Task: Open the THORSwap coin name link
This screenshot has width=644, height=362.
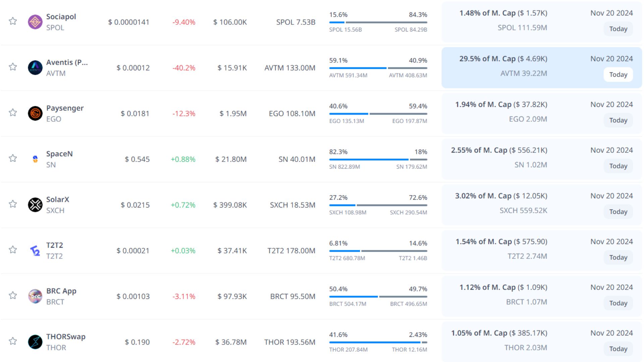Action: click(66, 337)
